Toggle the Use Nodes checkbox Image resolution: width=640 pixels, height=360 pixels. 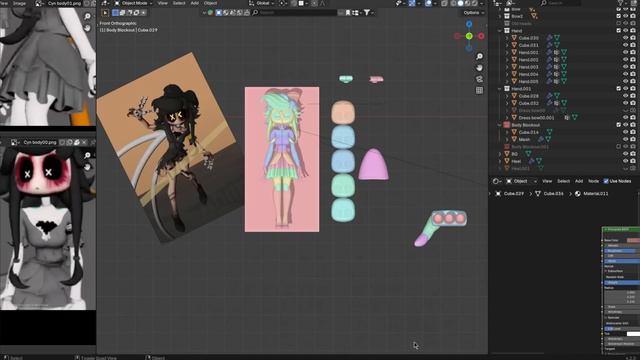(x=606, y=181)
